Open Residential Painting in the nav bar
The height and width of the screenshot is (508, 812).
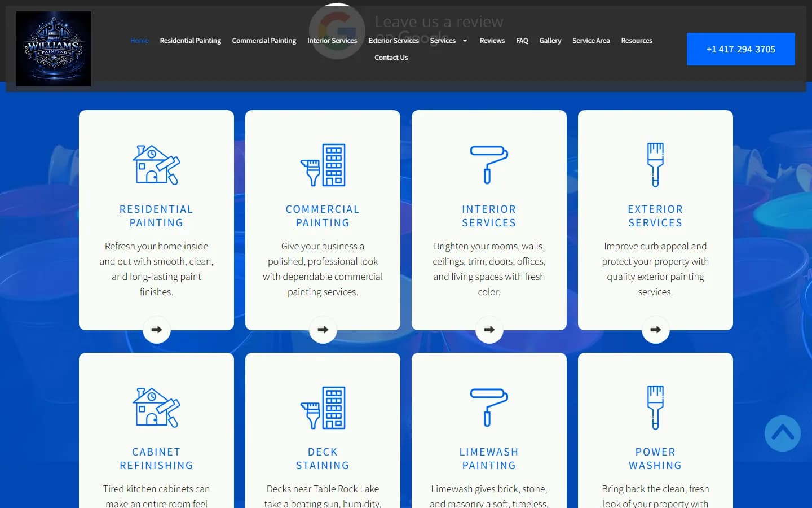190,41
